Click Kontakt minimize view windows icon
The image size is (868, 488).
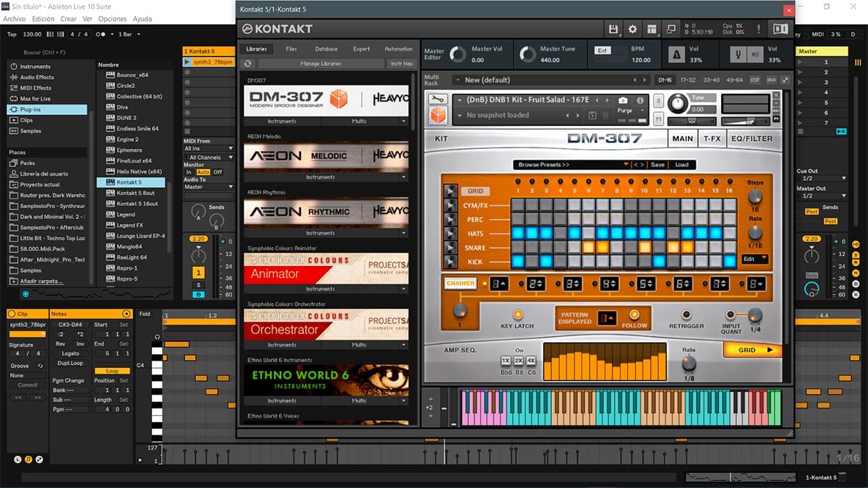pyautogui.click(x=671, y=29)
